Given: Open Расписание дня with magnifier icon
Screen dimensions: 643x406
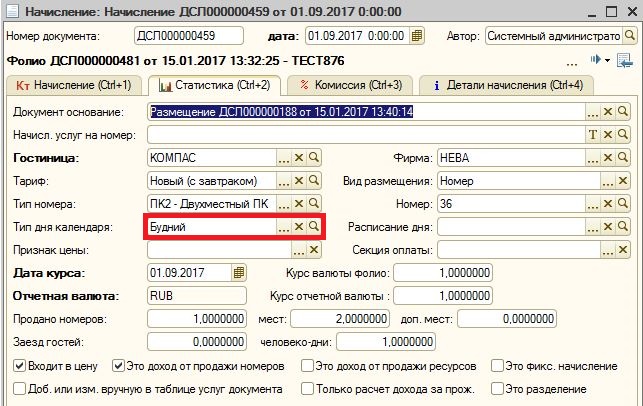Looking at the screenshot, I should (622, 226).
